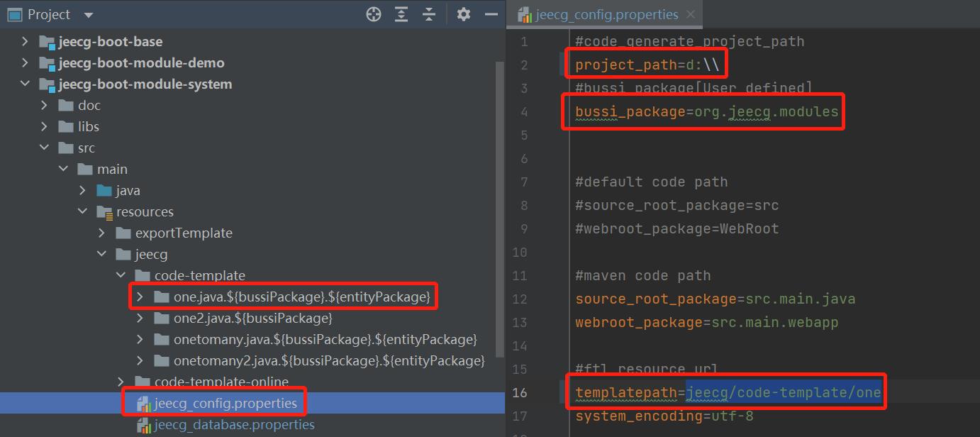The image size is (980, 437).
Task: Click the Select Opened File target icon
Action: [x=374, y=14]
